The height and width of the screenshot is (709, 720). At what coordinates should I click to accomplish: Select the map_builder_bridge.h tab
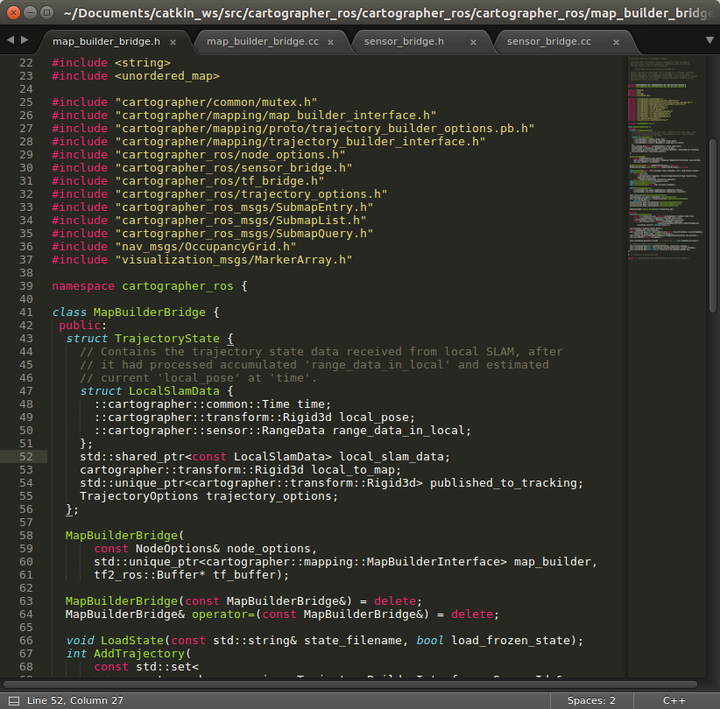pyautogui.click(x=106, y=42)
